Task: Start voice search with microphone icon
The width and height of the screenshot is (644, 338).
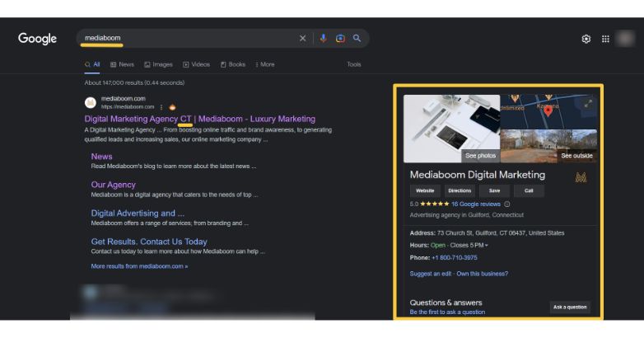Action: (x=323, y=38)
